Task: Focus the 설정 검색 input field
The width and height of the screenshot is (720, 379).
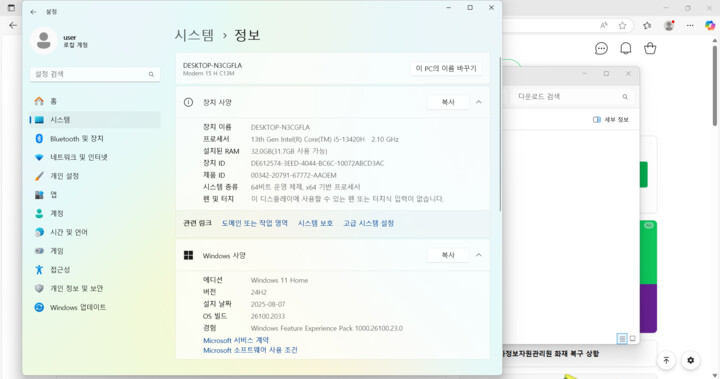Action: (x=95, y=74)
